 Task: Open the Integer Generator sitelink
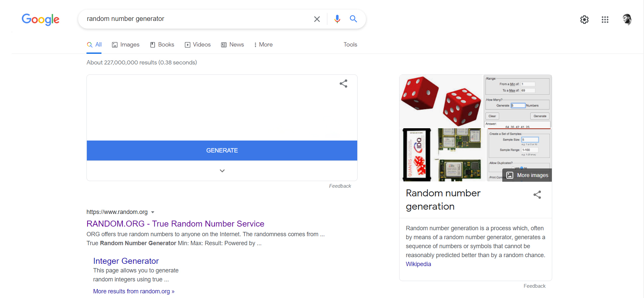point(126,261)
